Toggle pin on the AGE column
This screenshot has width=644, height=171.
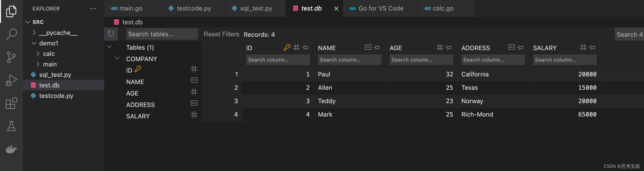click(x=448, y=48)
